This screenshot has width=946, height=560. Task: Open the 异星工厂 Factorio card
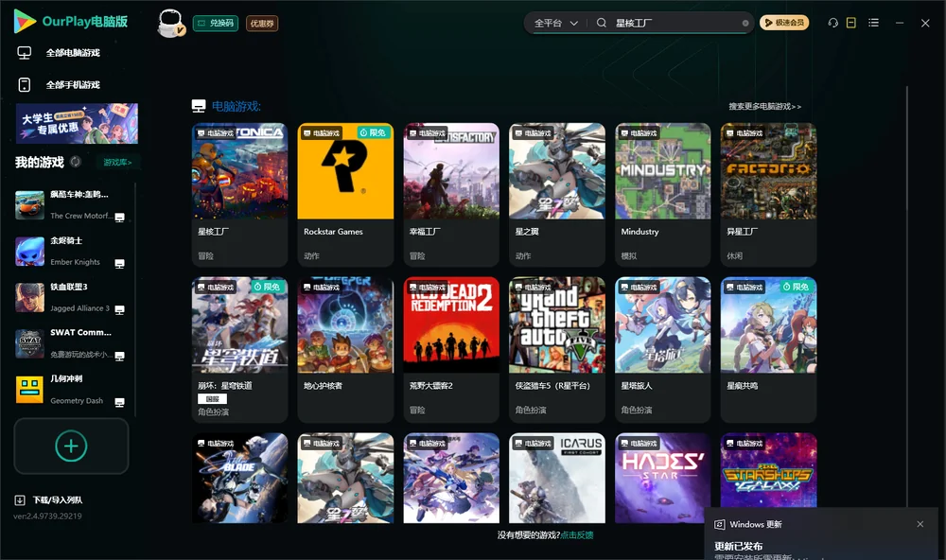pyautogui.click(x=768, y=194)
